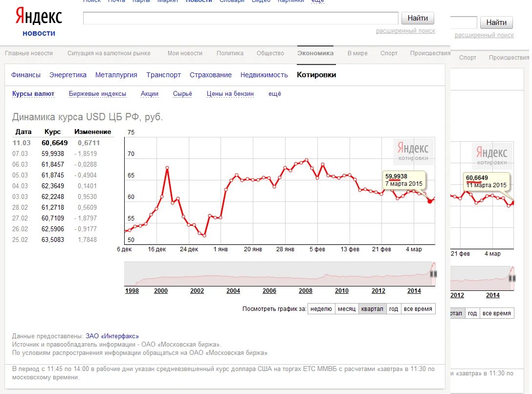Screen dimensions: 532x394
Task: Click the 59,9938 rate in the 07.03 row
Action: 53,154
